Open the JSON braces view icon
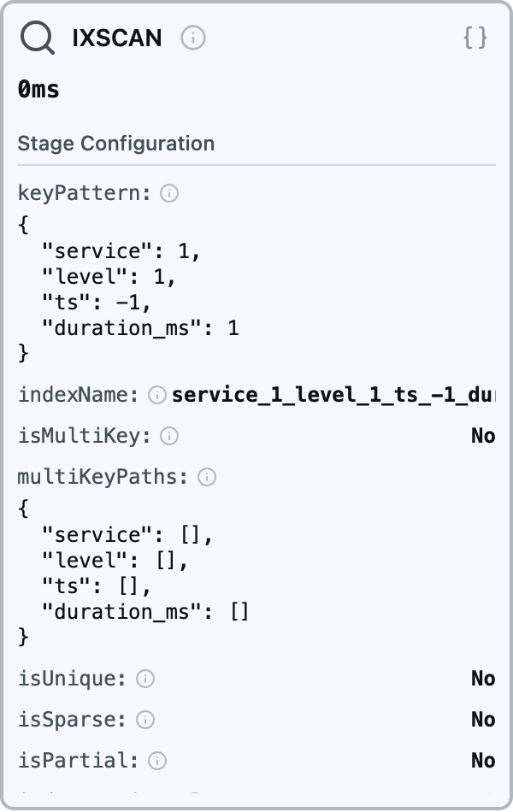The image size is (513, 812). pyautogui.click(x=475, y=38)
